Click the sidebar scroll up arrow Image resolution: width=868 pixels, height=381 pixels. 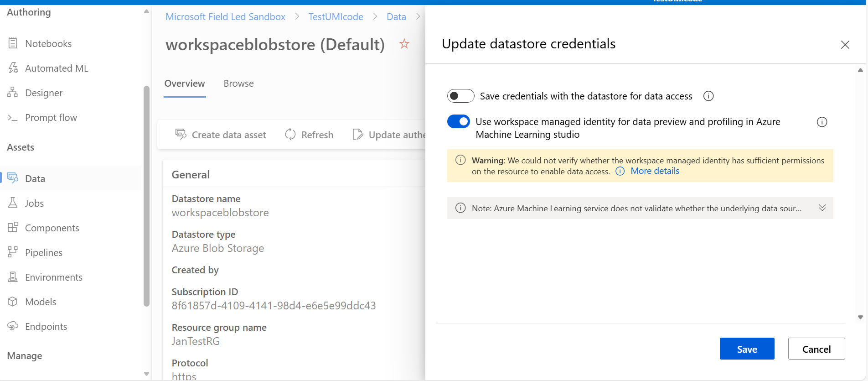pos(146,11)
